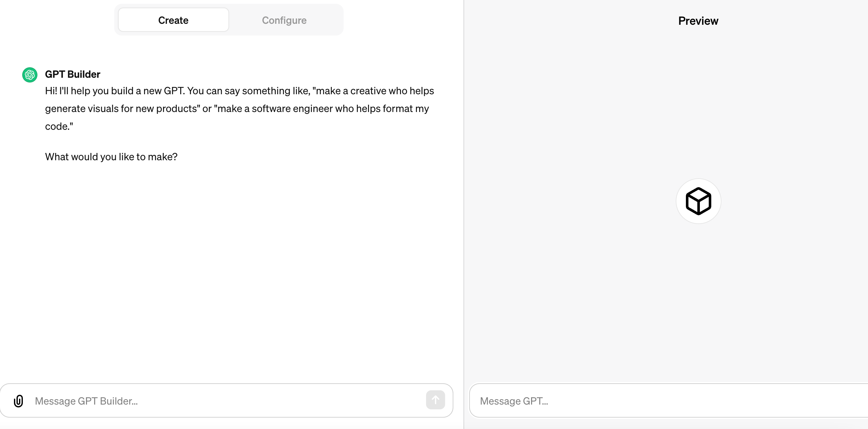This screenshot has height=429, width=868.
Task: Select the GPT Builder name label
Action: click(72, 74)
